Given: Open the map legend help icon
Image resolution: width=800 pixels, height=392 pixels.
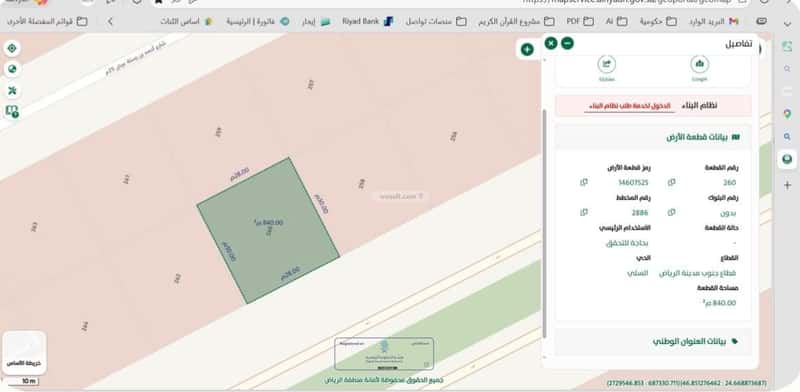Looking at the screenshot, I should coord(12,111).
